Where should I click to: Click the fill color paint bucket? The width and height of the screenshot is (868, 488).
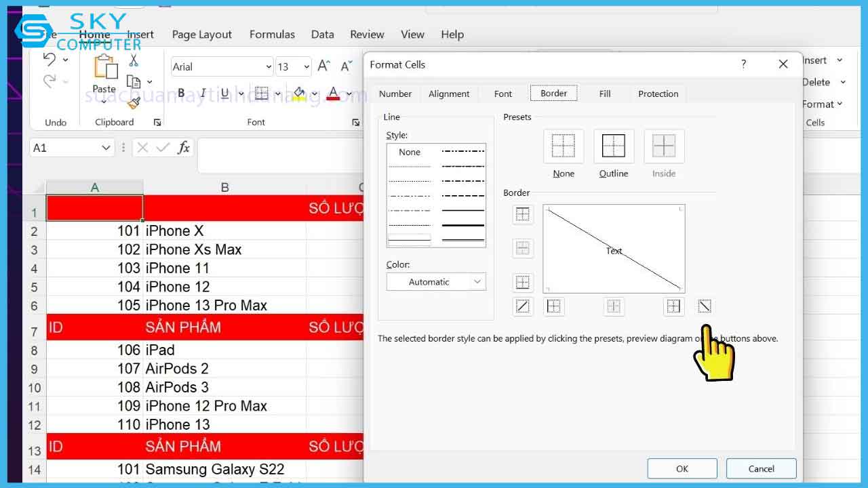[300, 94]
